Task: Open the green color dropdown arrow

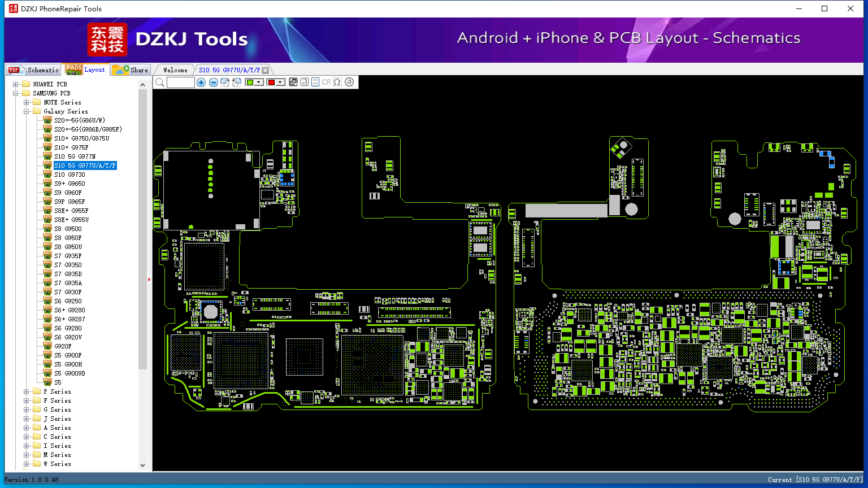Action: 259,82
